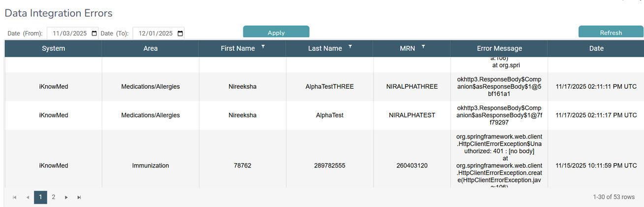This screenshot has width=644, height=207.
Task: Open the First Name column filter
Action: 263,46
